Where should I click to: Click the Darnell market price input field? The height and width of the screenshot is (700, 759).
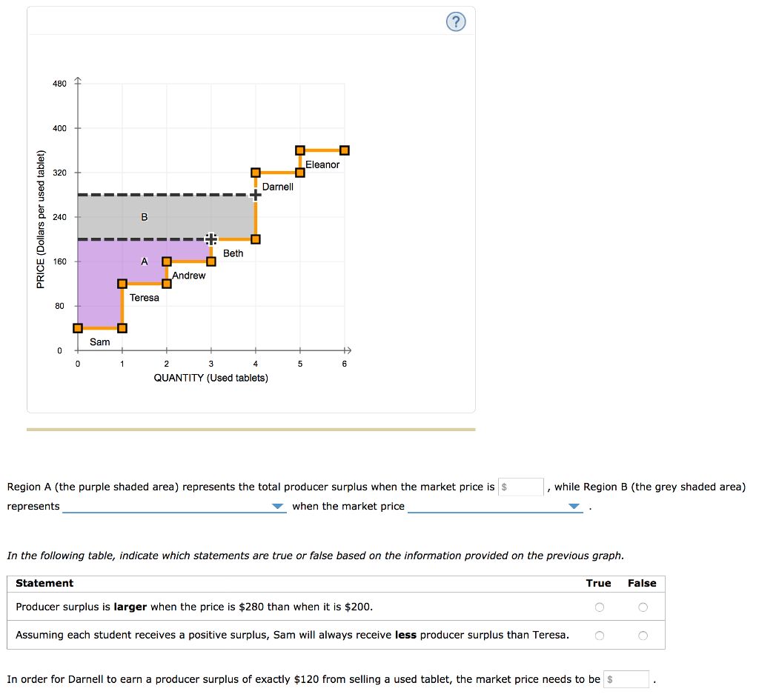(627, 679)
